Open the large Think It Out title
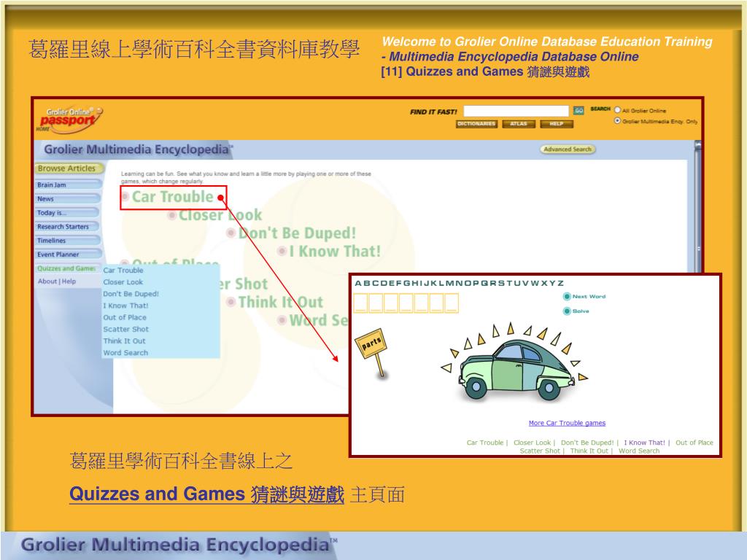747x560 pixels. (x=281, y=303)
